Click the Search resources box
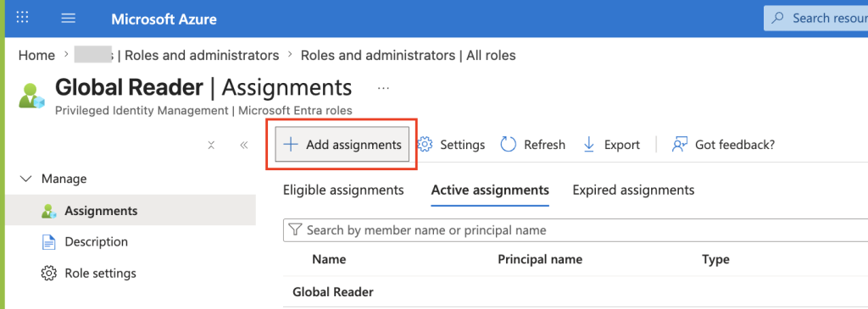Screen dimensions: 868x309 click(815, 19)
